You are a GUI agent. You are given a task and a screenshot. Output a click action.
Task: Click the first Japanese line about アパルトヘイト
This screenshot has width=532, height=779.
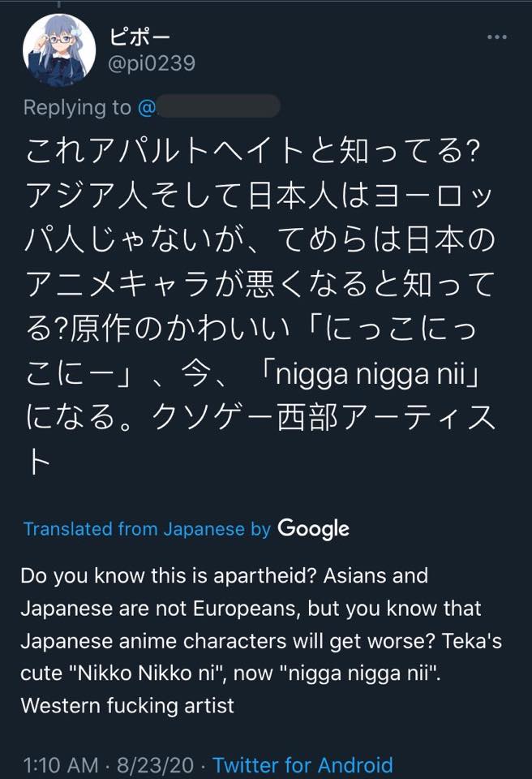[x=252, y=151]
